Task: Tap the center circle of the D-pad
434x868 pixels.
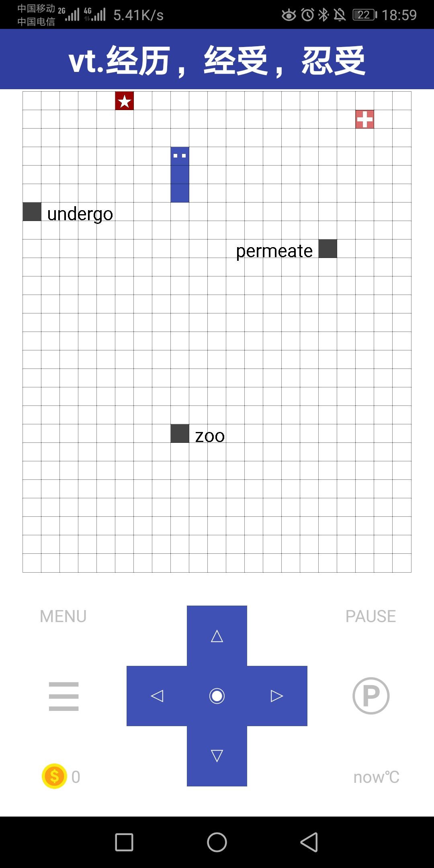Action: point(217,696)
